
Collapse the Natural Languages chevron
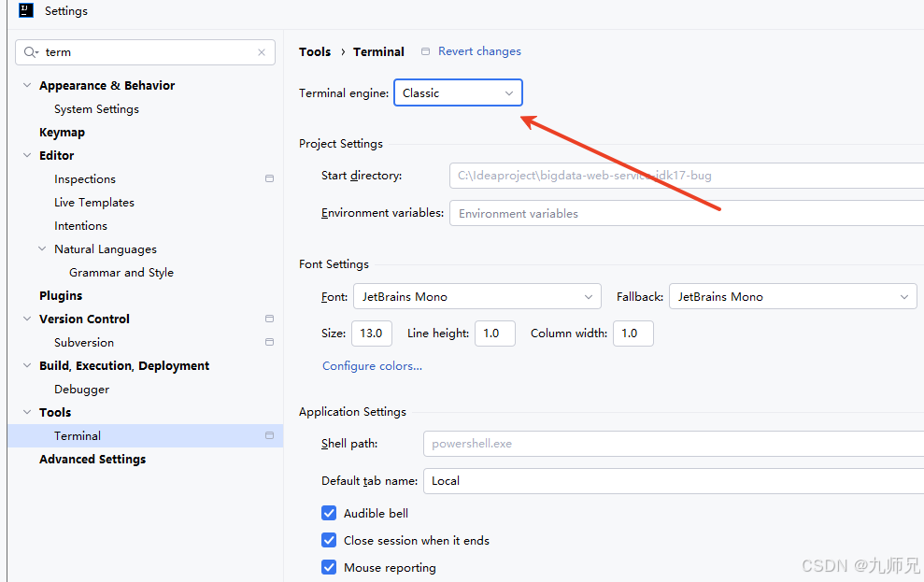(42, 249)
